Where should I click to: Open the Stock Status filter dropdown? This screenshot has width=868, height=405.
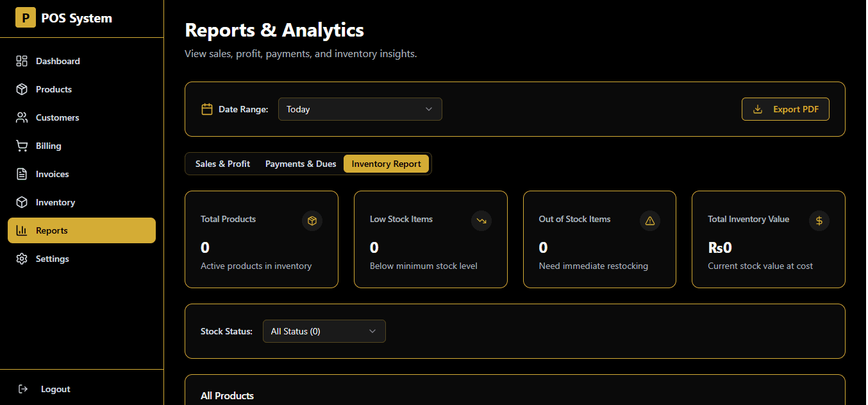(324, 331)
